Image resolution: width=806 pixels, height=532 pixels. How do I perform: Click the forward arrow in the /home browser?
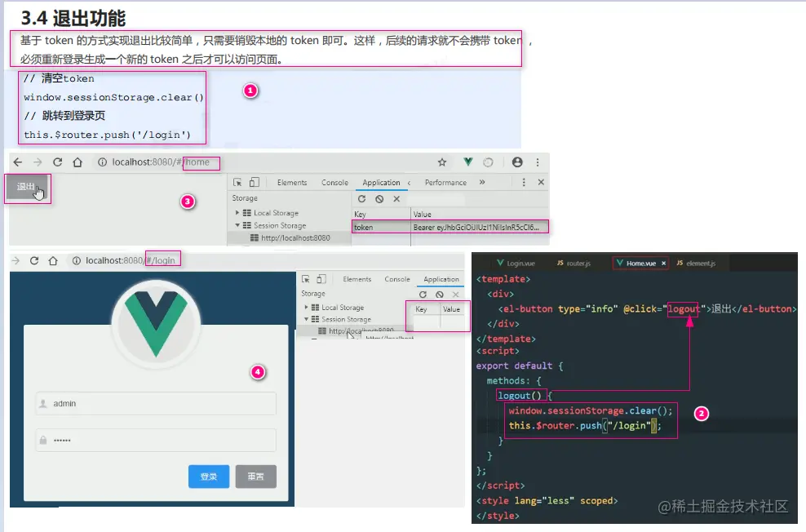coord(38,162)
